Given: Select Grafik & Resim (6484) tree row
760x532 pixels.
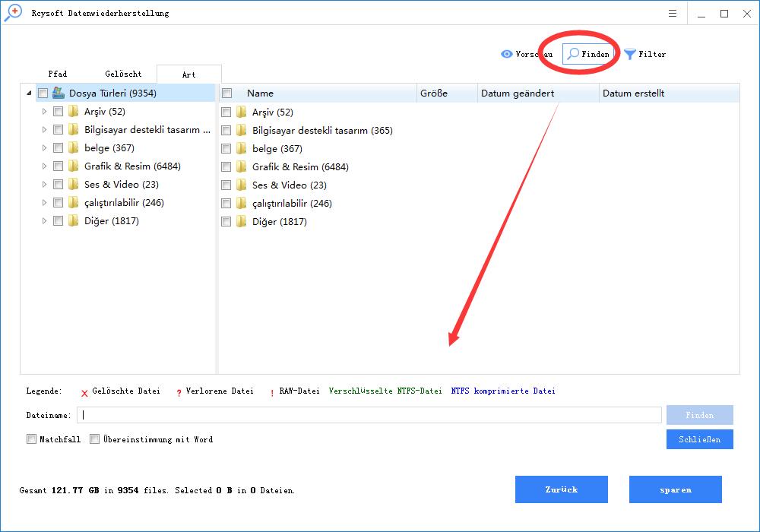Looking at the screenshot, I should pos(132,166).
